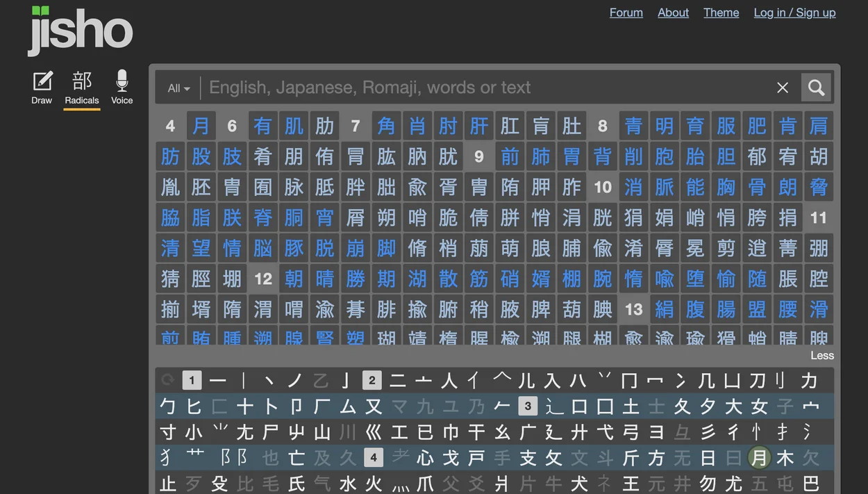Insert kanji 脳 from results

click(x=262, y=248)
